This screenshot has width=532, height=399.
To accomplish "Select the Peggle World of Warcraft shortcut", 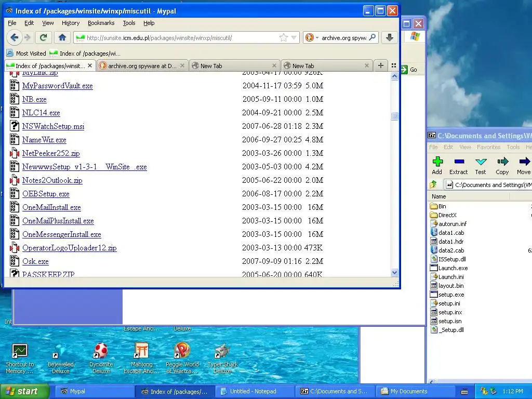I will [182, 358].
